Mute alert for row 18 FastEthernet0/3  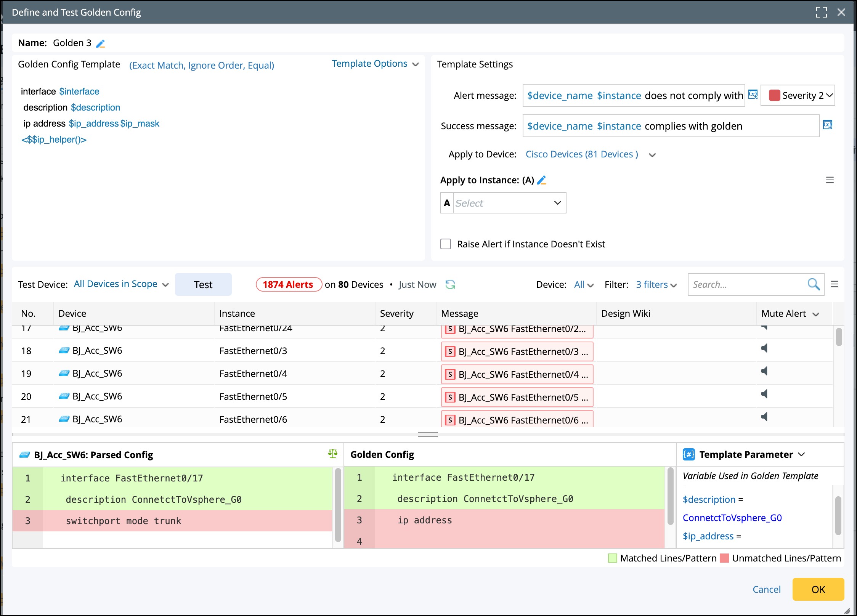pyautogui.click(x=764, y=348)
